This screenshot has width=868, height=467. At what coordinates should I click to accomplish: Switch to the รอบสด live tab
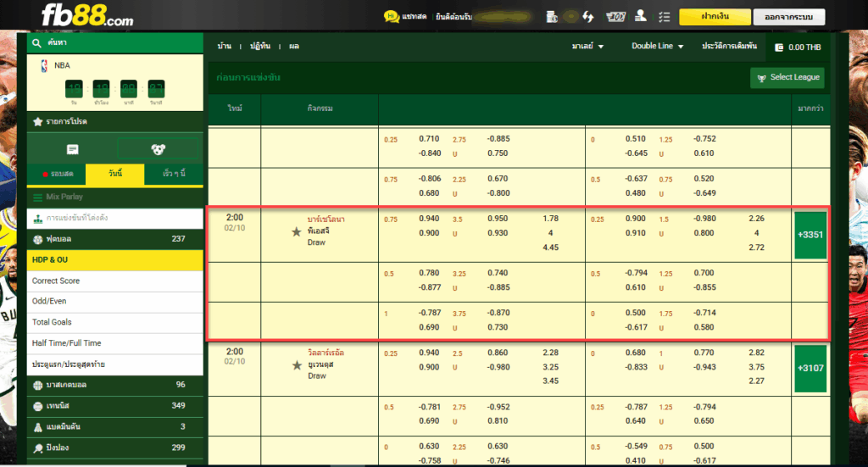57,175
